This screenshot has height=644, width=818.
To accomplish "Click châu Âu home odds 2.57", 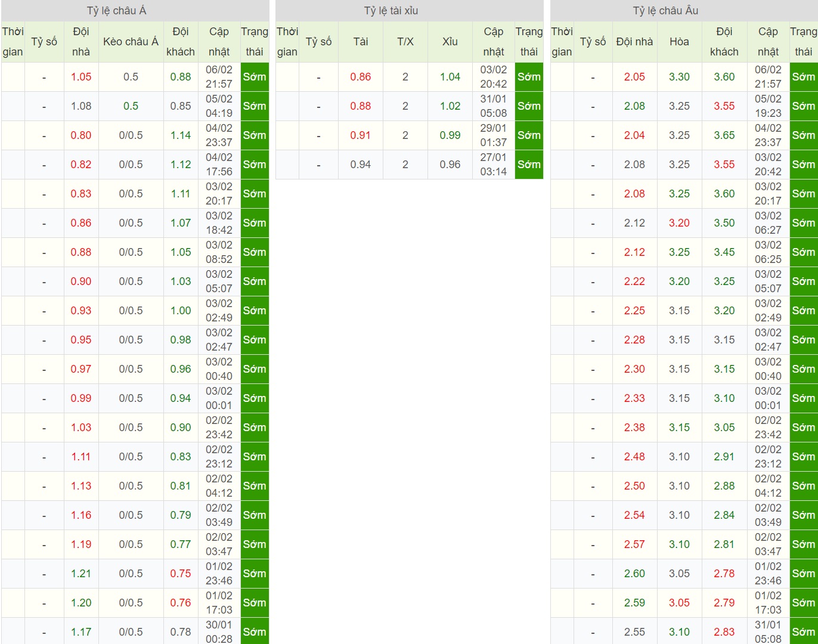I will 634,544.
